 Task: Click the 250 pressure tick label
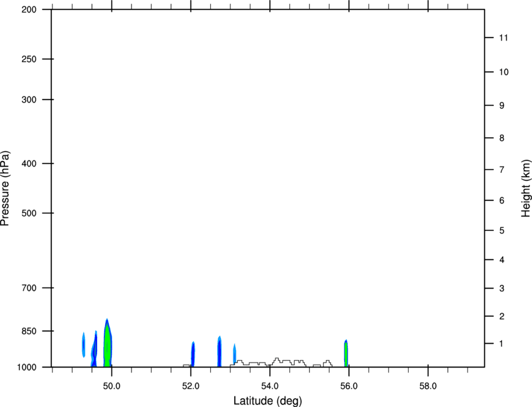(29, 59)
